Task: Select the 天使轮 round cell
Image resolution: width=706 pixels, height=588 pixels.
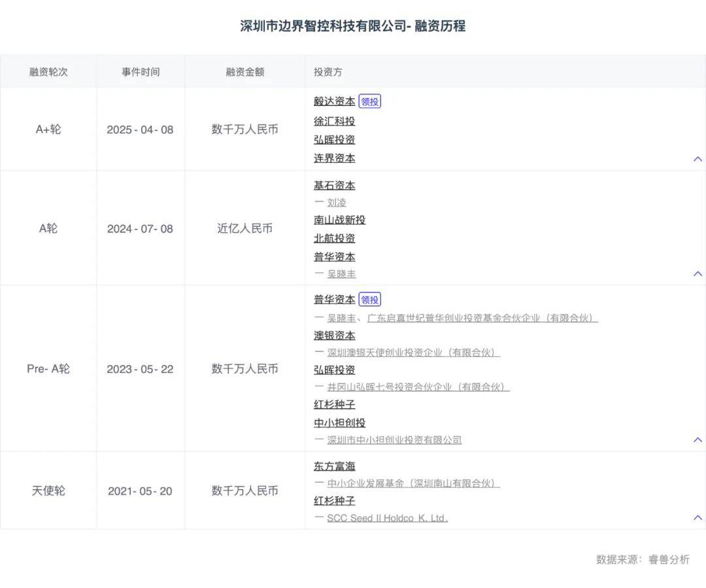Action: pos(48,491)
